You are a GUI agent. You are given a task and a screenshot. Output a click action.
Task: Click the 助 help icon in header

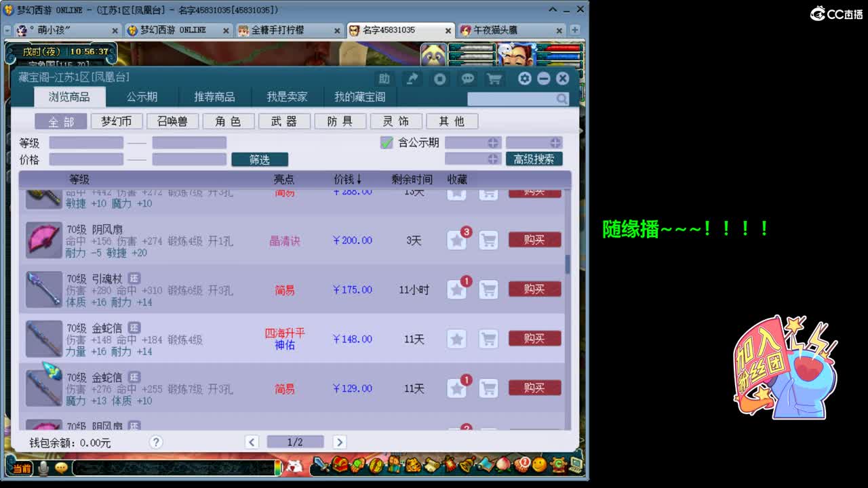(384, 79)
